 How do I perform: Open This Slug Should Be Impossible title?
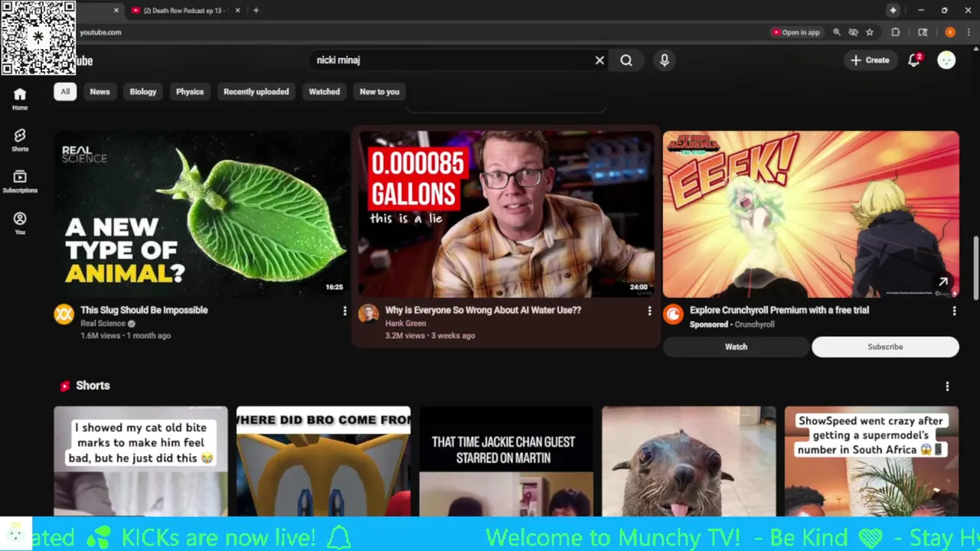tap(144, 310)
